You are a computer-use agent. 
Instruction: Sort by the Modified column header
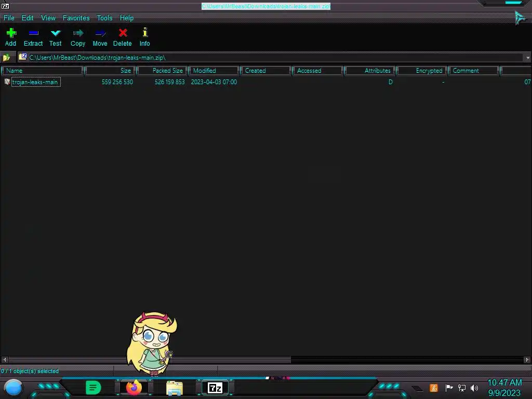tap(214, 71)
